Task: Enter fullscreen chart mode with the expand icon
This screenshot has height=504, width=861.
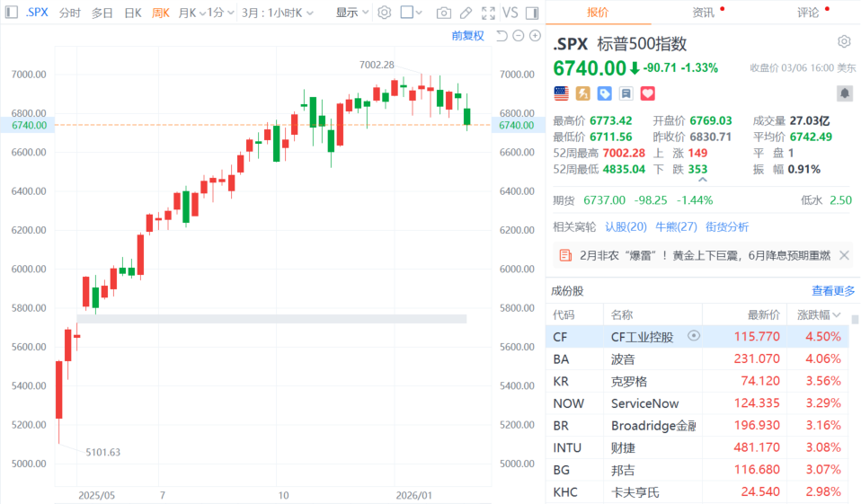Action: pos(488,13)
